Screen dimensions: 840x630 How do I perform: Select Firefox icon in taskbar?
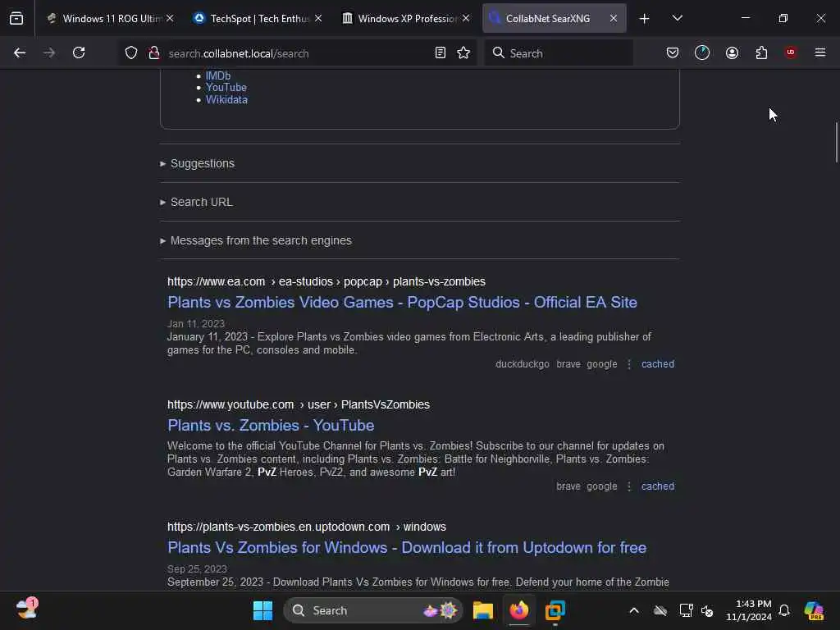(518, 610)
